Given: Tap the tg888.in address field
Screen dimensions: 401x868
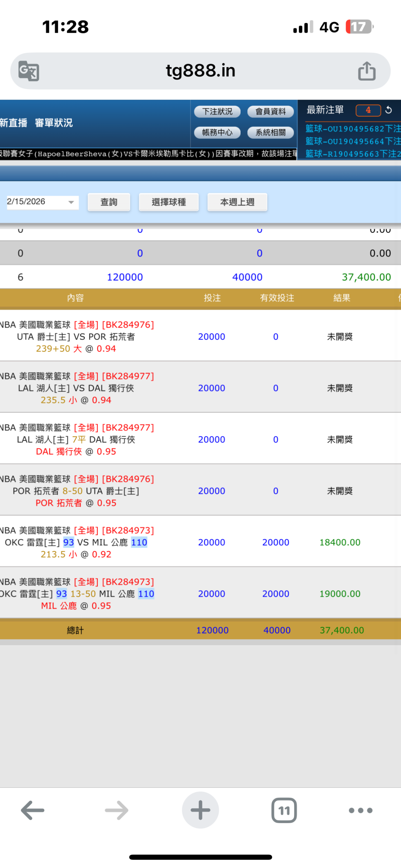Looking at the screenshot, I should click(x=200, y=71).
